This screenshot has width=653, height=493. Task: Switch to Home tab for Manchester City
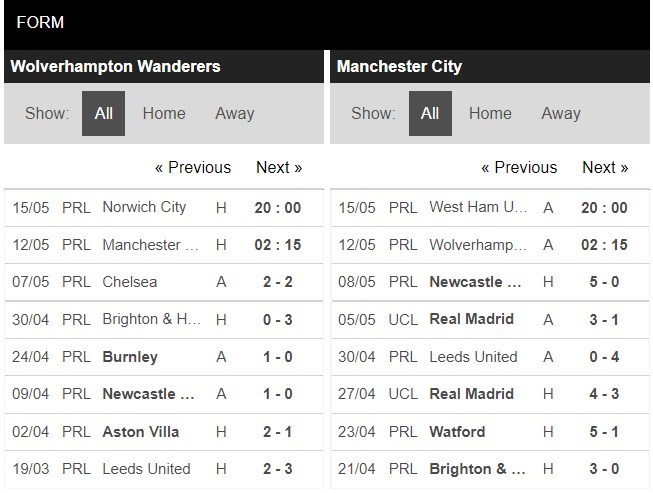[x=490, y=114]
